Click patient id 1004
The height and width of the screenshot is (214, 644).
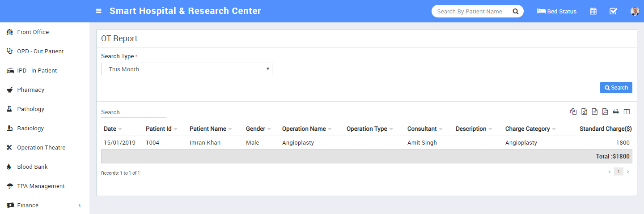153,143
